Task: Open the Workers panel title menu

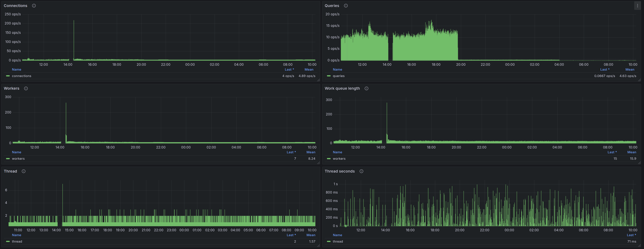Action: click(11, 88)
